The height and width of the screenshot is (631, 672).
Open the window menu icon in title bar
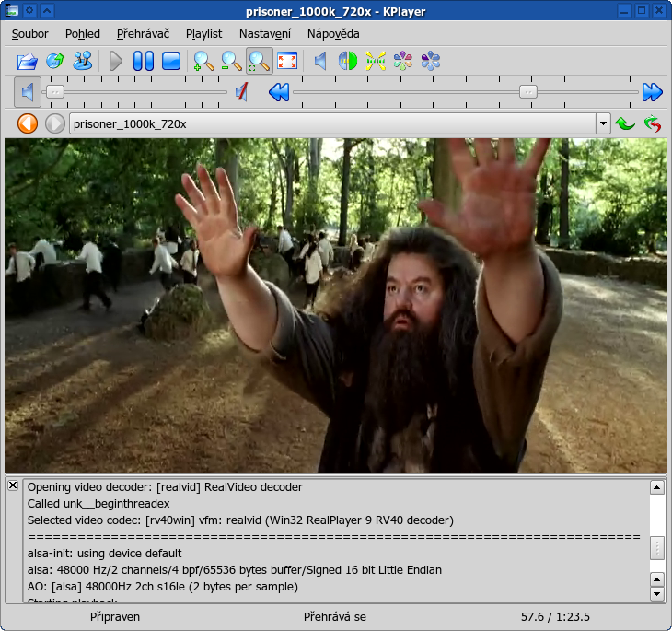(x=12, y=10)
